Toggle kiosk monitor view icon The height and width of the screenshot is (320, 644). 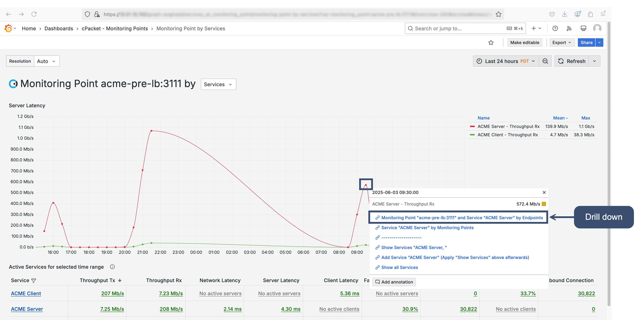click(583, 28)
